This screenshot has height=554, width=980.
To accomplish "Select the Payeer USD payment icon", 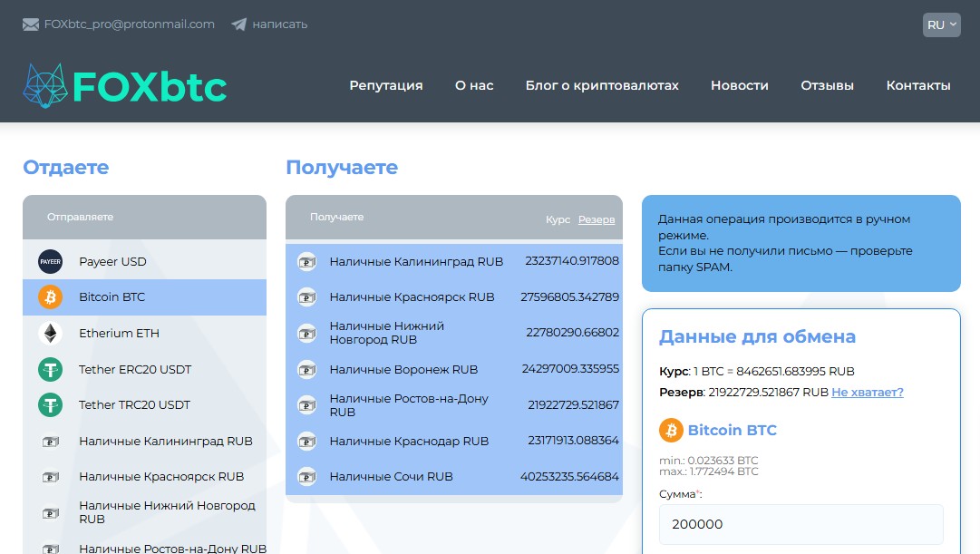I will pos(50,261).
